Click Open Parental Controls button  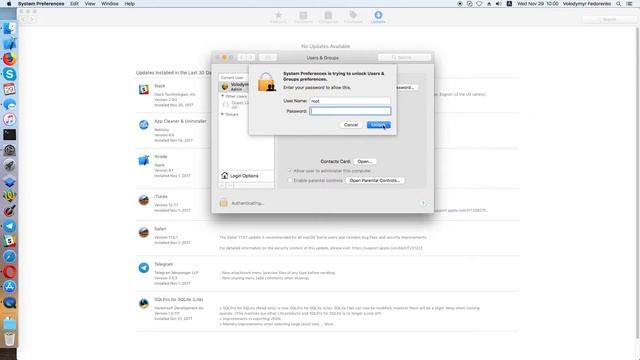[375, 180]
